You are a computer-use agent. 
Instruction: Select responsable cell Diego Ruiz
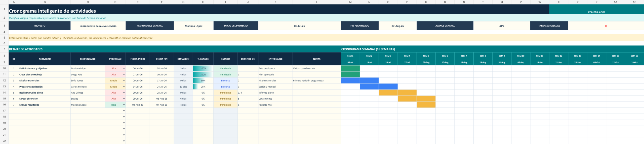[88, 74]
